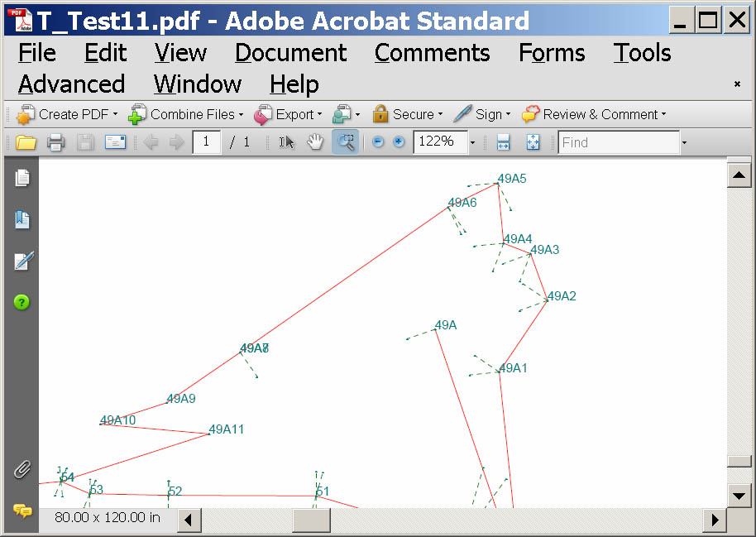Click the Print icon in toolbar

pyautogui.click(x=55, y=142)
